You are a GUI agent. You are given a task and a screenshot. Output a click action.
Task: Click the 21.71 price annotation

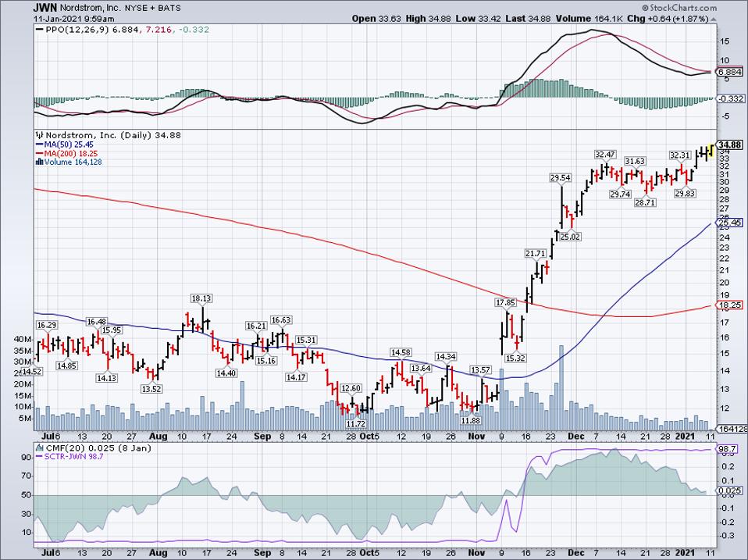pos(536,253)
